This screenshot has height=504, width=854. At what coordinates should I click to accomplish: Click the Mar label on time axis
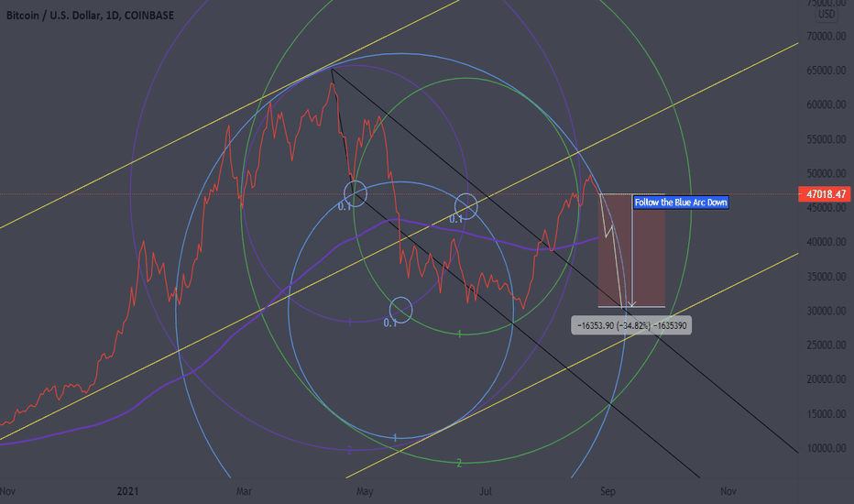pyautogui.click(x=244, y=491)
